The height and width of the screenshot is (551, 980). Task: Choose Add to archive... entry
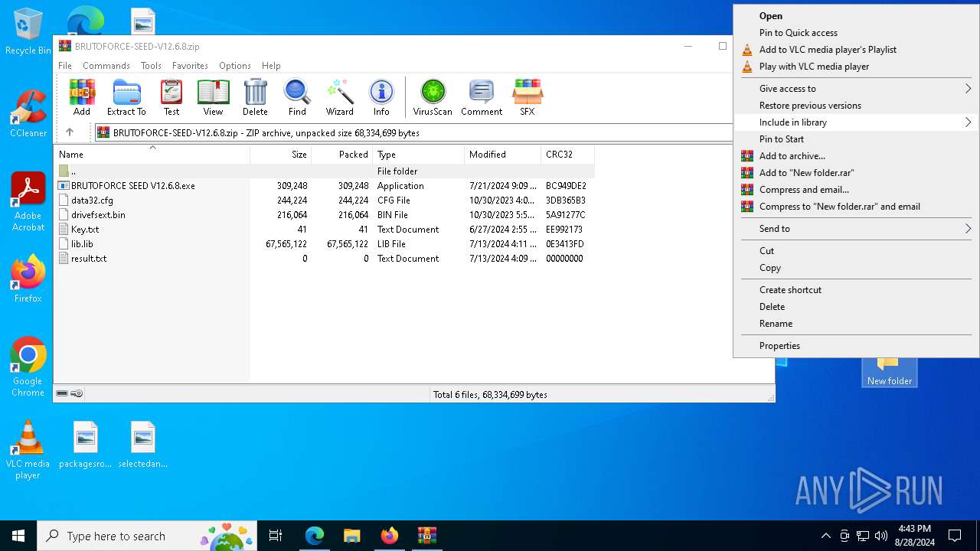coord(856,156)
